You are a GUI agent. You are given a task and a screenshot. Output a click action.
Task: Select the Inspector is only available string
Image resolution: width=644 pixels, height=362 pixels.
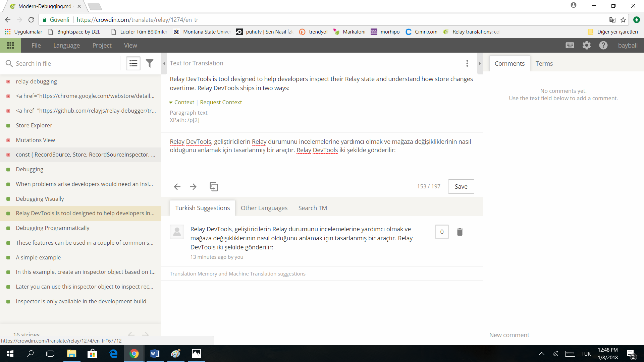pos(80,301)
